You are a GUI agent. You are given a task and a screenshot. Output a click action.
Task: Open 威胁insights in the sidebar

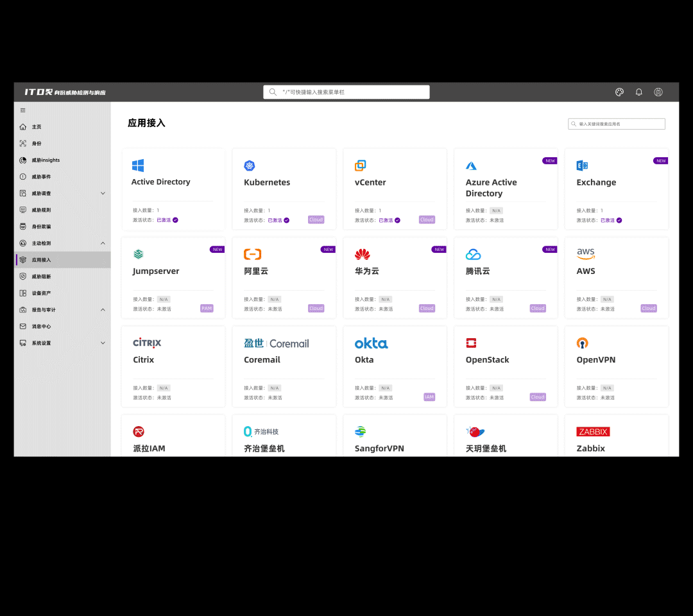point(62,160)
